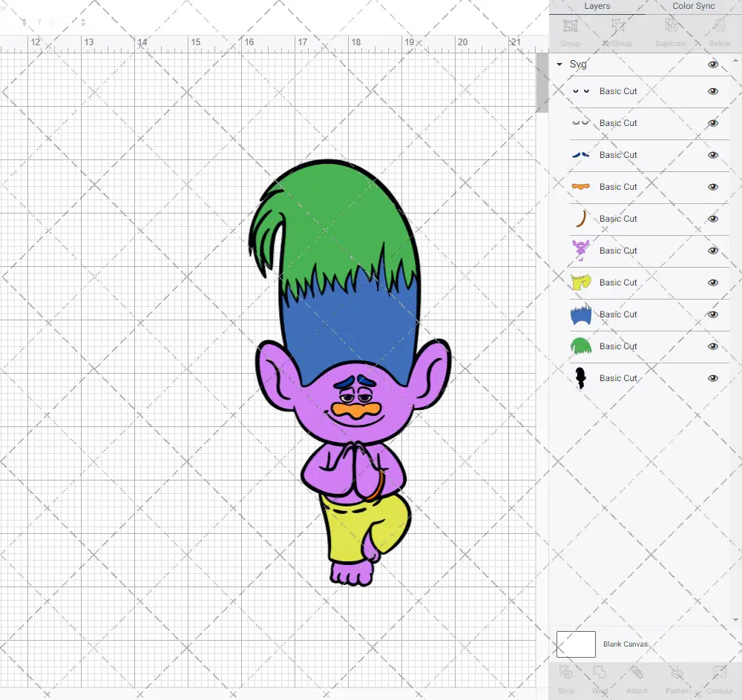Select the orange nose layer thumbnail
This screenshot has width=742, height=700.
click(x=581, y=186)
